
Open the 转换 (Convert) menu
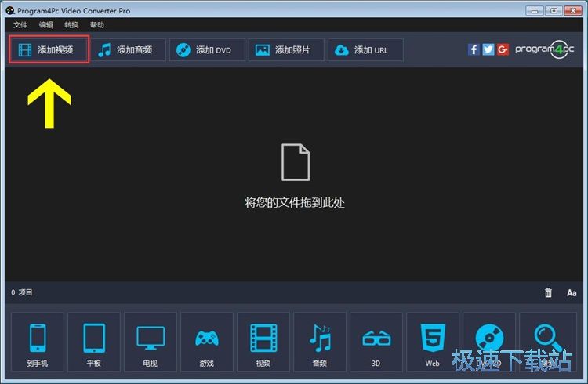[x=71, y=25]
